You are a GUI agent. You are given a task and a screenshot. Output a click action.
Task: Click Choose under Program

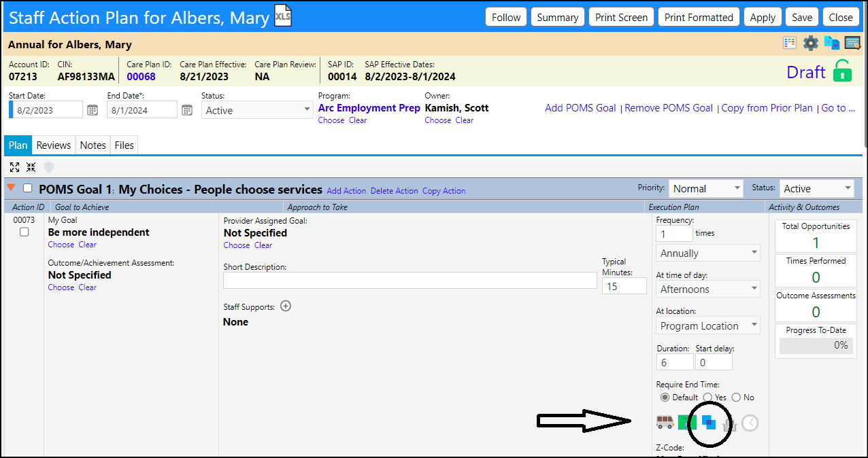pos(331,120)
